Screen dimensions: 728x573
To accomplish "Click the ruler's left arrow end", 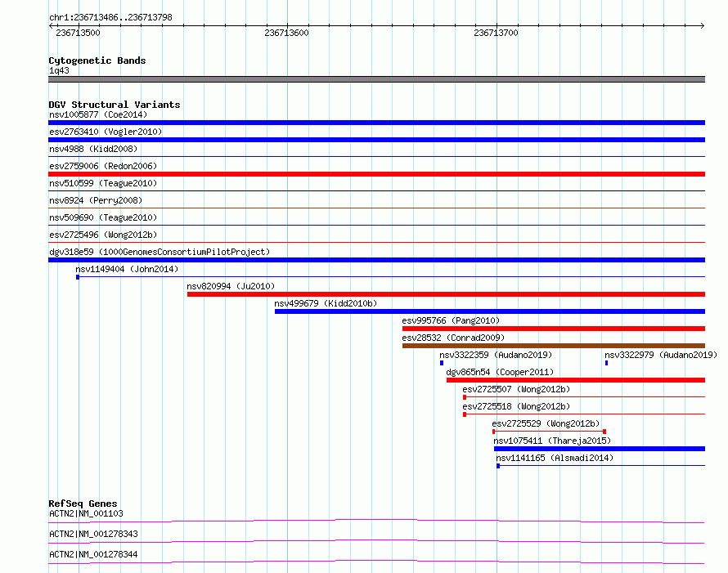I will tap(51, 25).
